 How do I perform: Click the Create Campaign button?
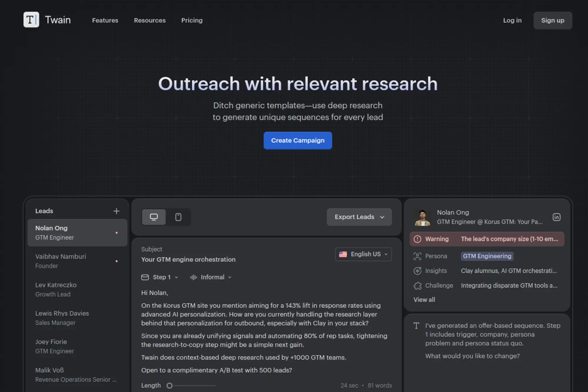tap(298, 141)
